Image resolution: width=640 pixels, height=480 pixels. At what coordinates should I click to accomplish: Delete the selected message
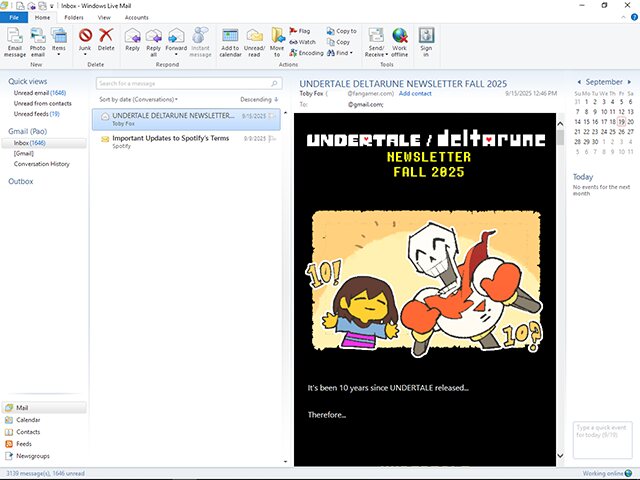(106, 40)
